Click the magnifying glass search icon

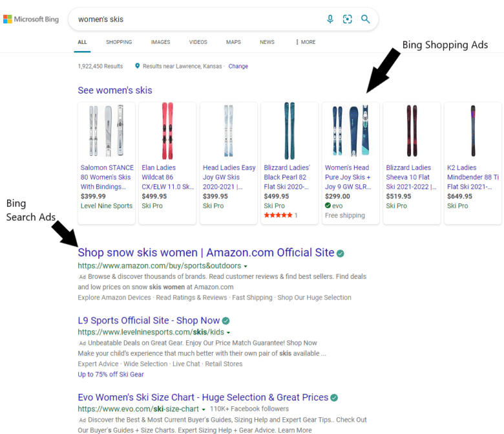coord(366,19)
